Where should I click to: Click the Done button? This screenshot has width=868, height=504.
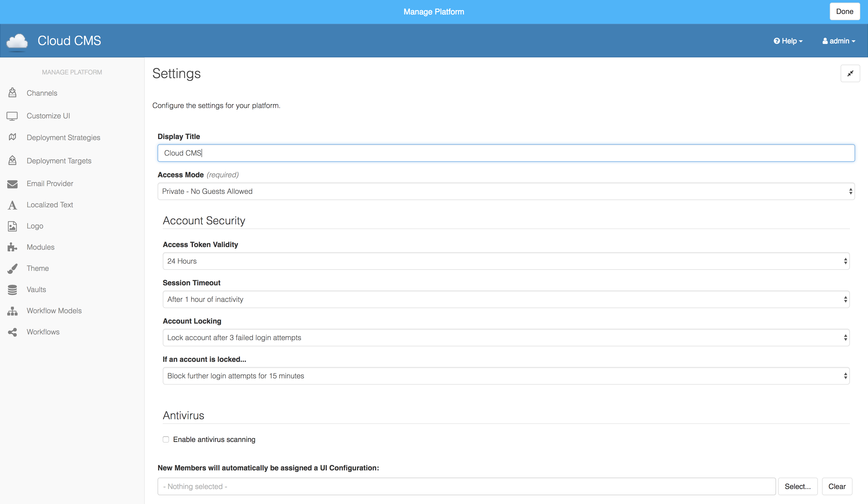click(844, 11)
